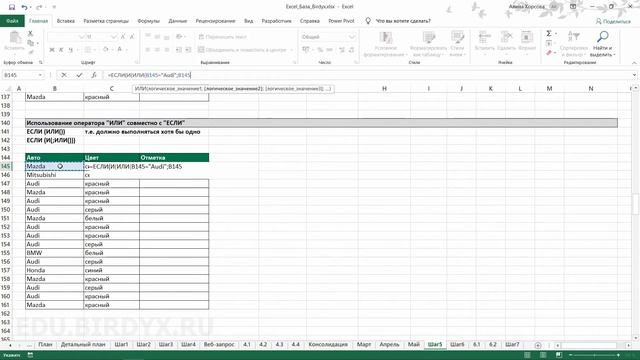Screen dimensions: 640x360
Task: Open the Name Box dropdown showing B145
Action: (x=40, y=75)
